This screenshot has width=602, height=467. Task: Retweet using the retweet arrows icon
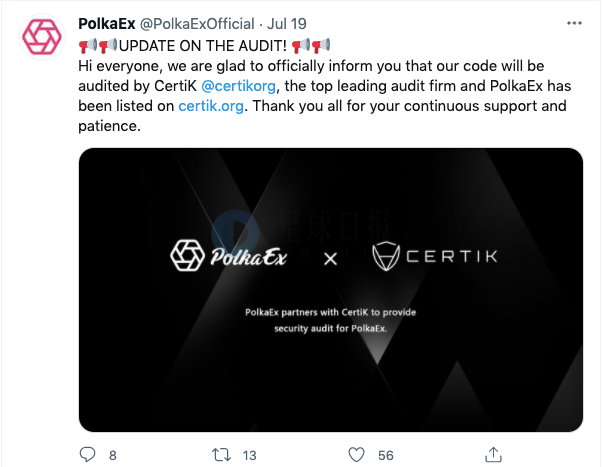point(222,455)
